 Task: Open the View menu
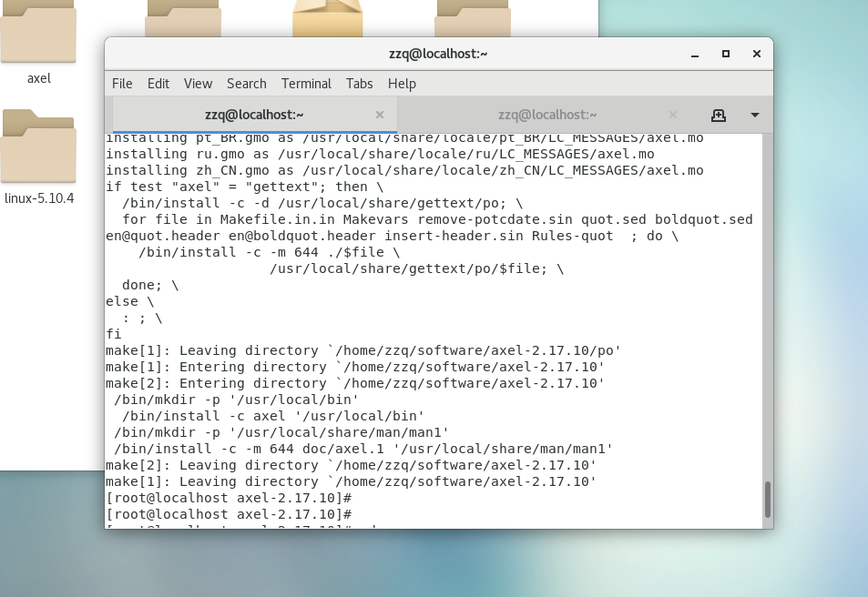pyautogui.click(x=198, y=84)
